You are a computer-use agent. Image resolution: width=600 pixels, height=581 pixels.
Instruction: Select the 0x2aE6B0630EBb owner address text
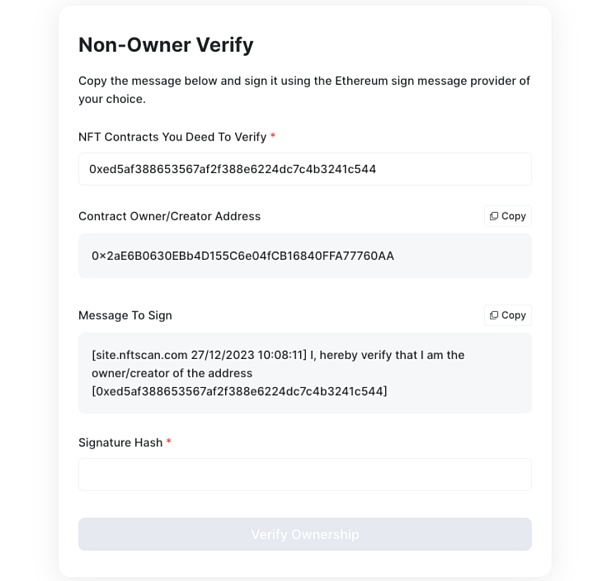pyautogui.click(x=243, y=256)
